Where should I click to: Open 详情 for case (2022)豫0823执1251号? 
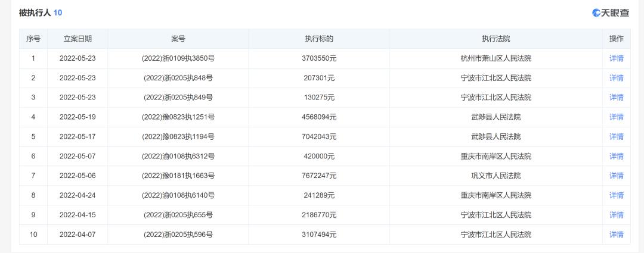tap(616, 117)
